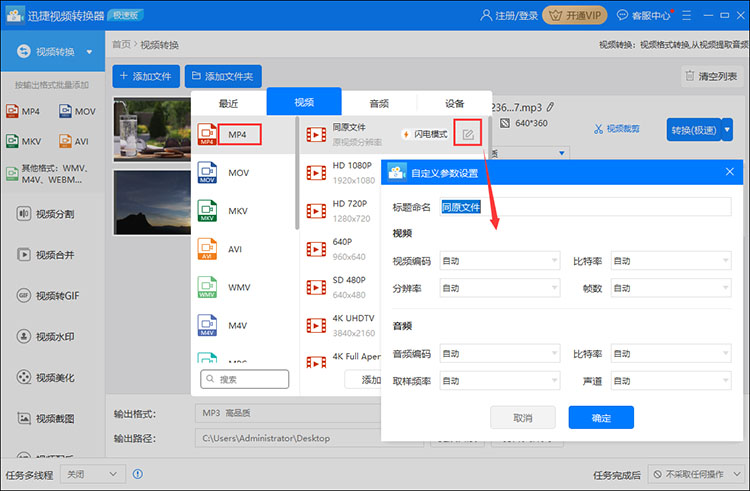
Task: Open the hamburger main menu icon
Action: tap(686, 15)
